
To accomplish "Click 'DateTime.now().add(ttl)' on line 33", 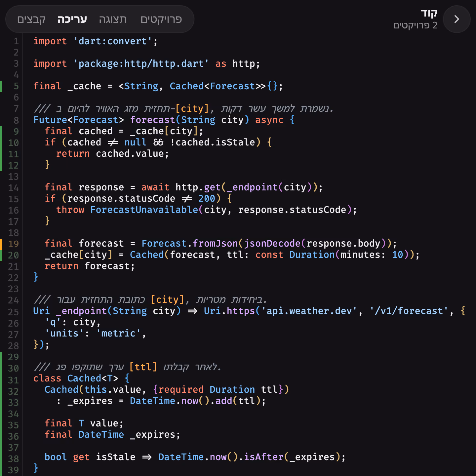I will 195,401.
